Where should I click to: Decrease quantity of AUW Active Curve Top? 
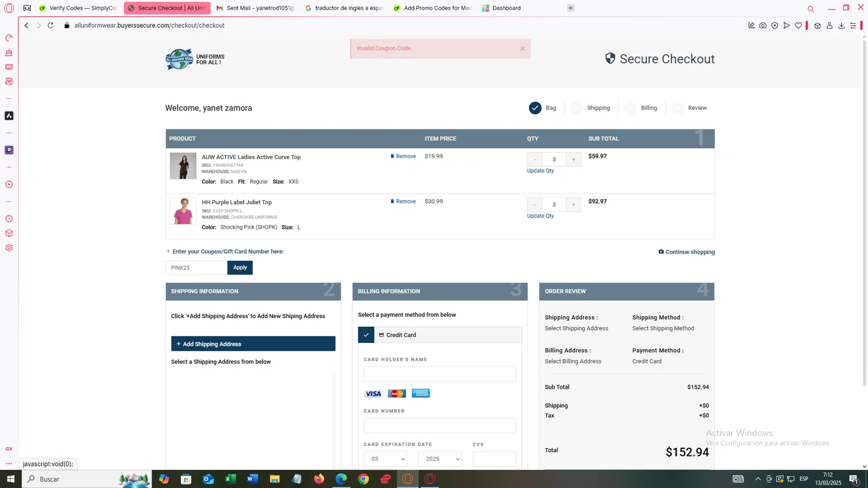[535, 160]
